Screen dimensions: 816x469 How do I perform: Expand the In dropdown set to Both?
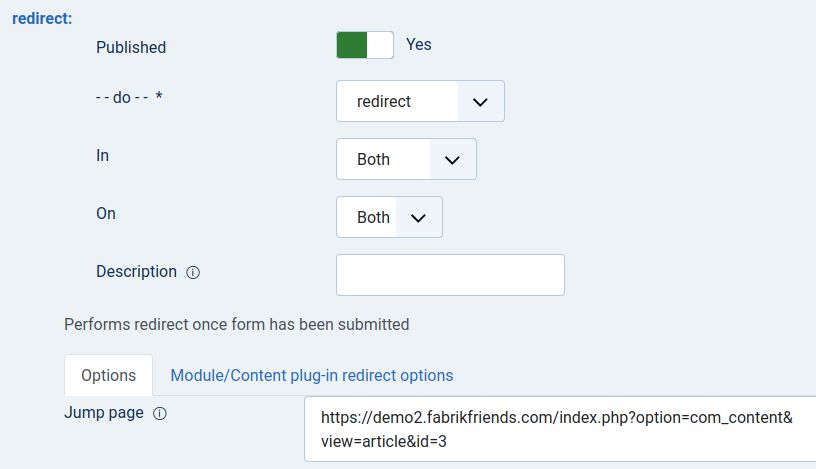(406, 159)
